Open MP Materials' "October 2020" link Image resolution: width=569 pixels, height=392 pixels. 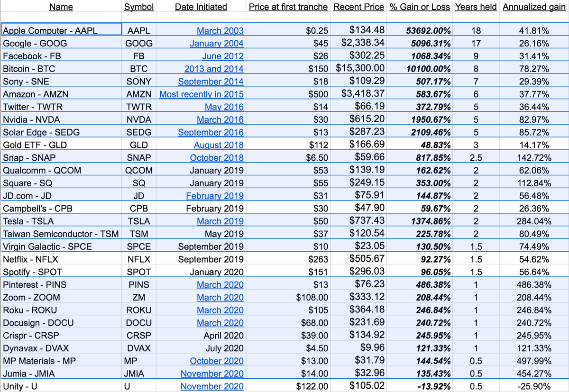217,361
